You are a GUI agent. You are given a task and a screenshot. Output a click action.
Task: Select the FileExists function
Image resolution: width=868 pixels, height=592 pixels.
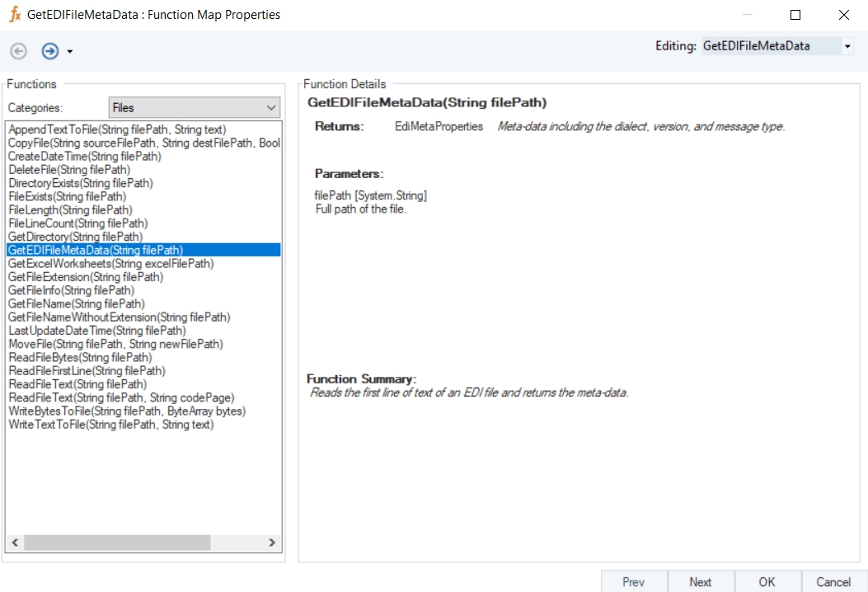tap(67, 196)
